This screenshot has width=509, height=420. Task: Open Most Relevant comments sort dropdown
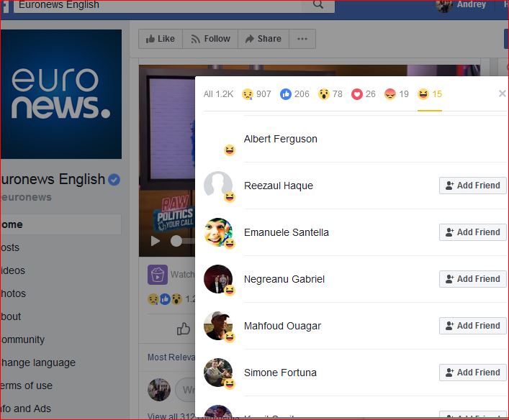(170, 357)
